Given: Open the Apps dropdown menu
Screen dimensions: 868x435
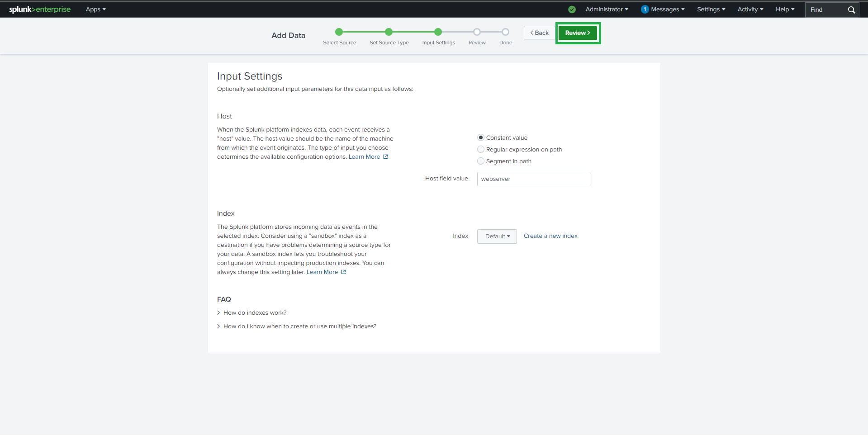Looking at the screenshot, I should pyautogui.click(x=96, y=9).
